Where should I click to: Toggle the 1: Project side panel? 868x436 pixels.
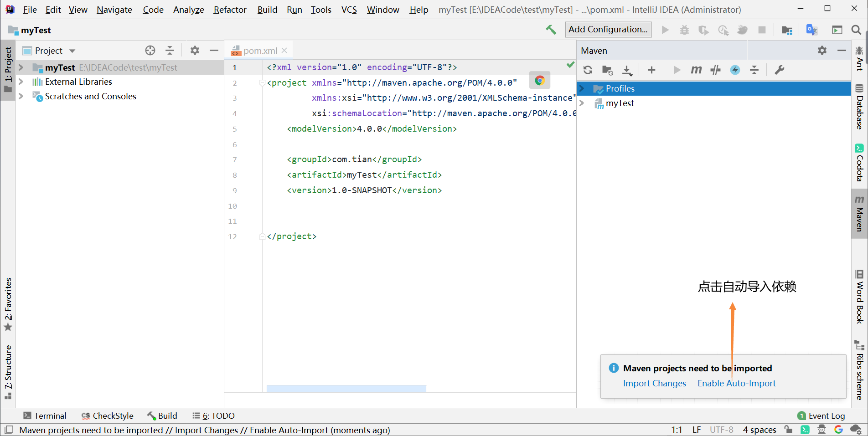point(8,70)
